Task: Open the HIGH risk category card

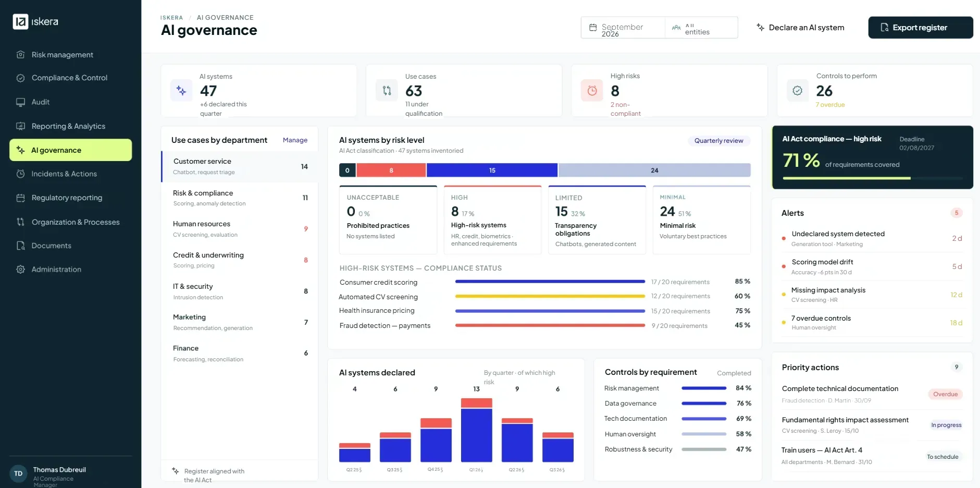Action: tap(492, 220)
